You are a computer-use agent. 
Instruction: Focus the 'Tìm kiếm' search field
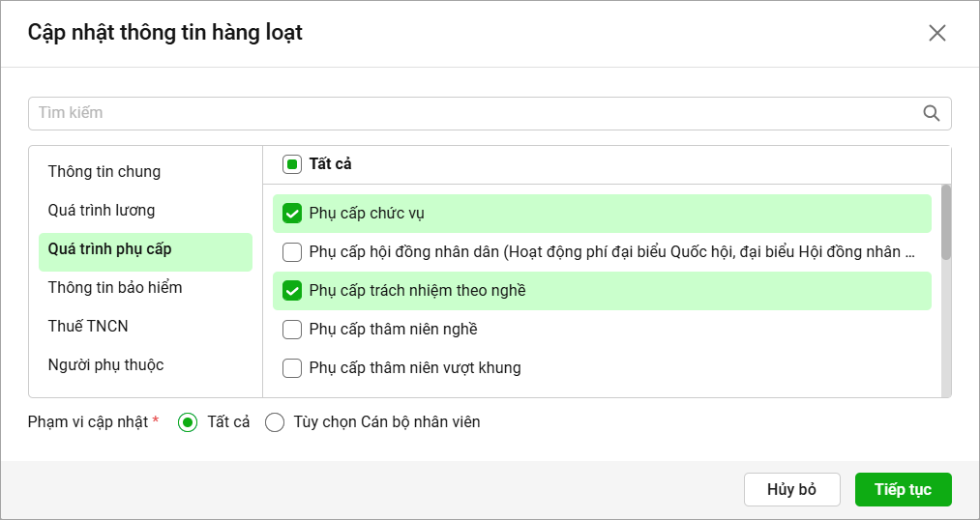[x=474, y=113]
